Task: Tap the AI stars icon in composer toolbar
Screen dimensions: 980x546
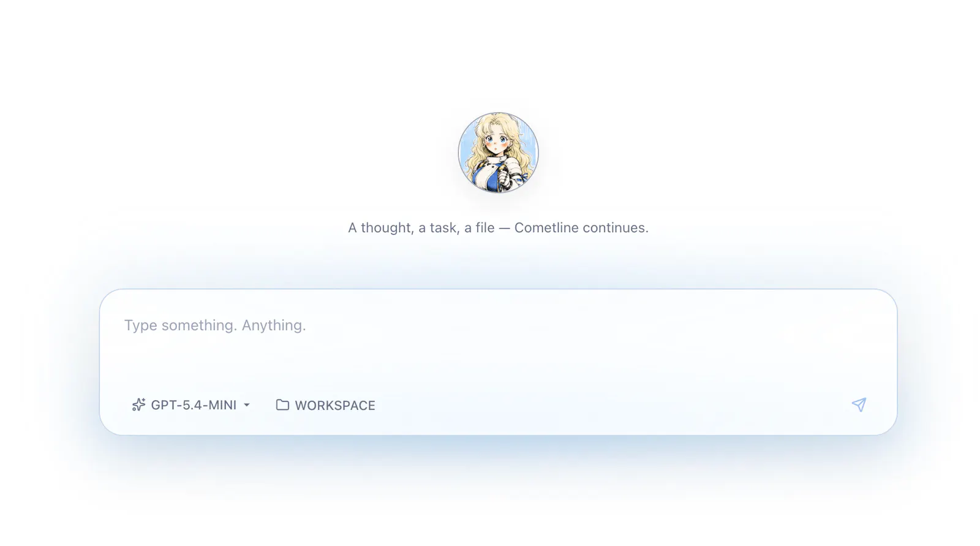Action: pos(139,405)
